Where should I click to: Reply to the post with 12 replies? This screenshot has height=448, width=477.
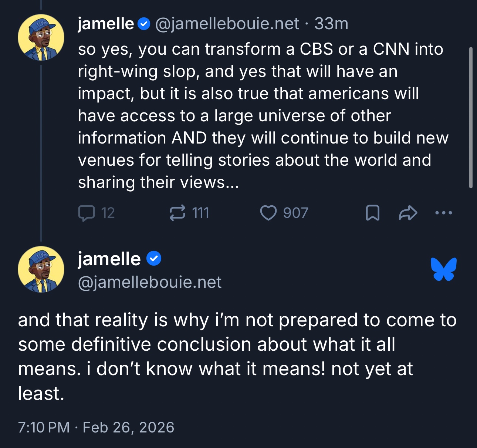coord(87,213)
